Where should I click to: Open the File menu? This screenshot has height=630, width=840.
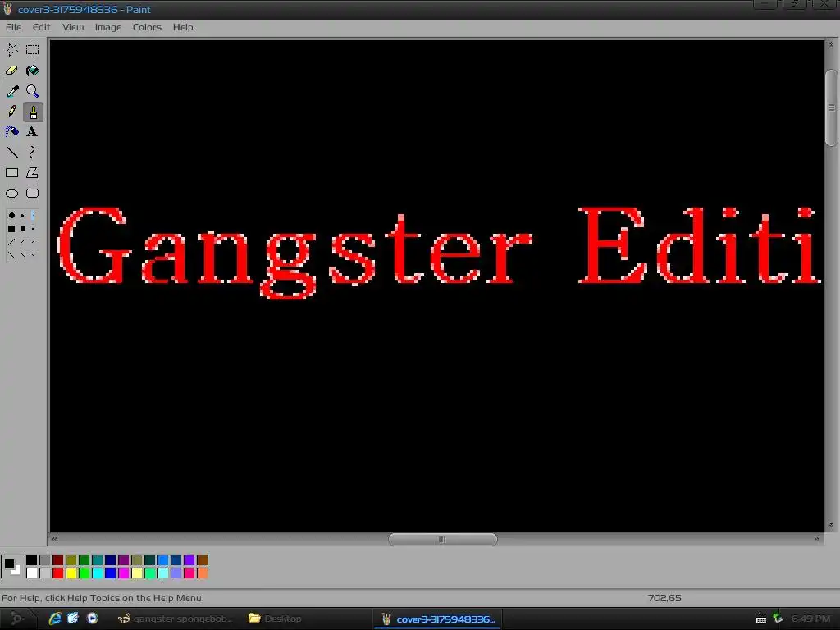coord(13,27)
